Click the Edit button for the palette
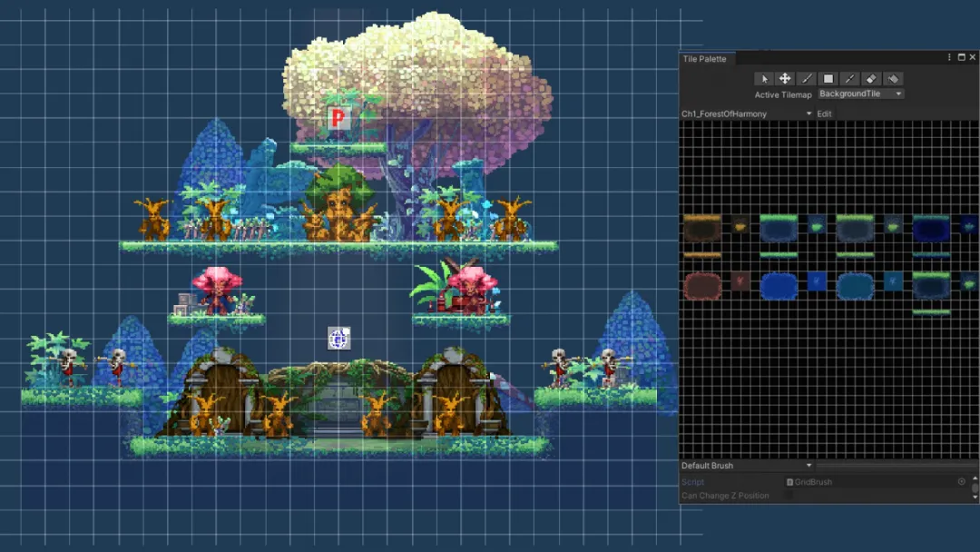This screenshot has width=980, height=552. click(824, 113)
